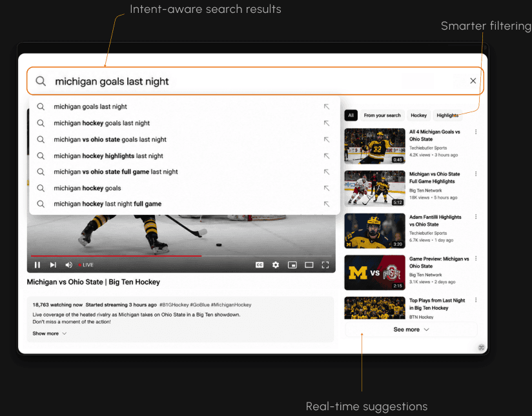The height and width of the screenshot is (416, 532).
Task: Select suggestion 'michigan goals last night'
Action: pyautogui.click(x=185, y=106)
